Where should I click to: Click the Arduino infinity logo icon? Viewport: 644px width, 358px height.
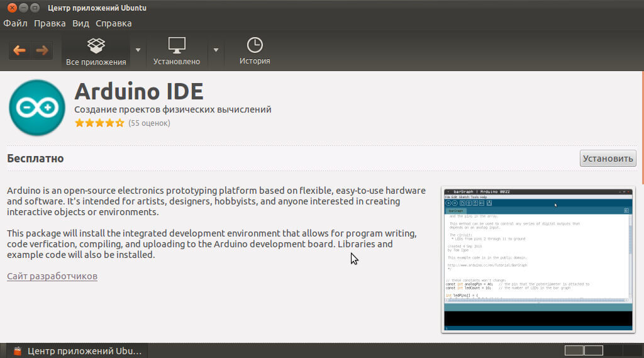37,108
